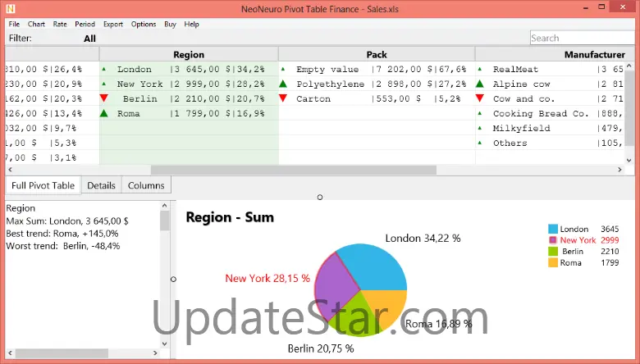Click the 'New York 28,15 %' chart label
This screenshot has height=364, width=640.
[267, 279]
